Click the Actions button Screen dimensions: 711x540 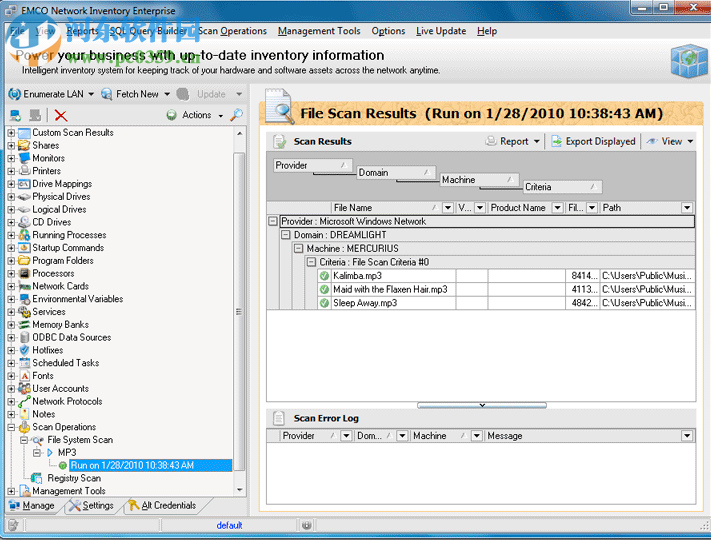[x=195, y=115]
